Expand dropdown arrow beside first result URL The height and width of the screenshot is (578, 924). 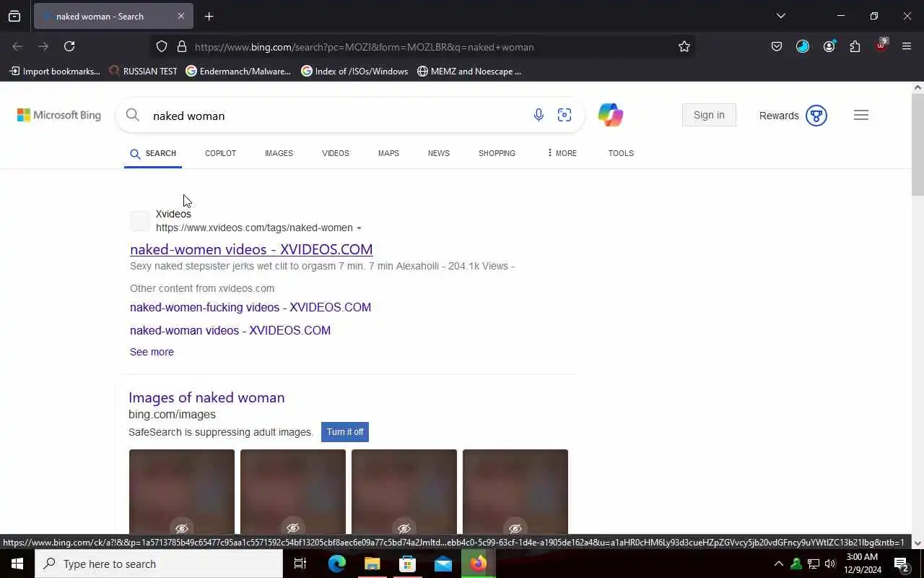tap(359, 228)
